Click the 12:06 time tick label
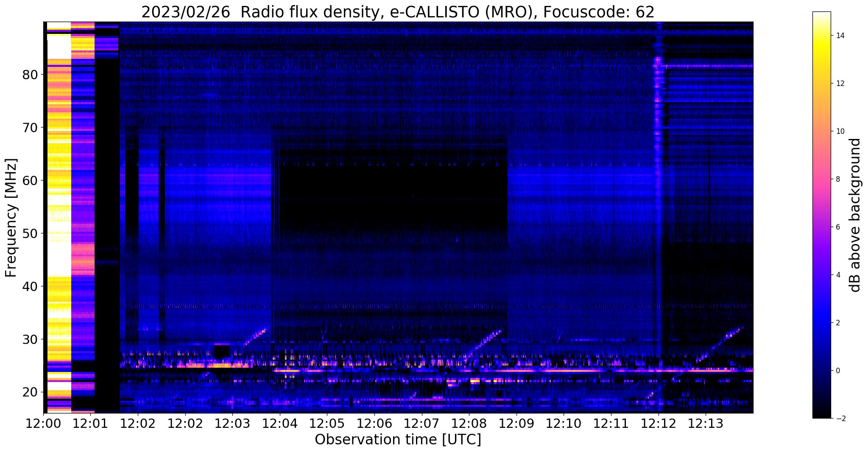868x452 pixels. (x=374, y=423)
